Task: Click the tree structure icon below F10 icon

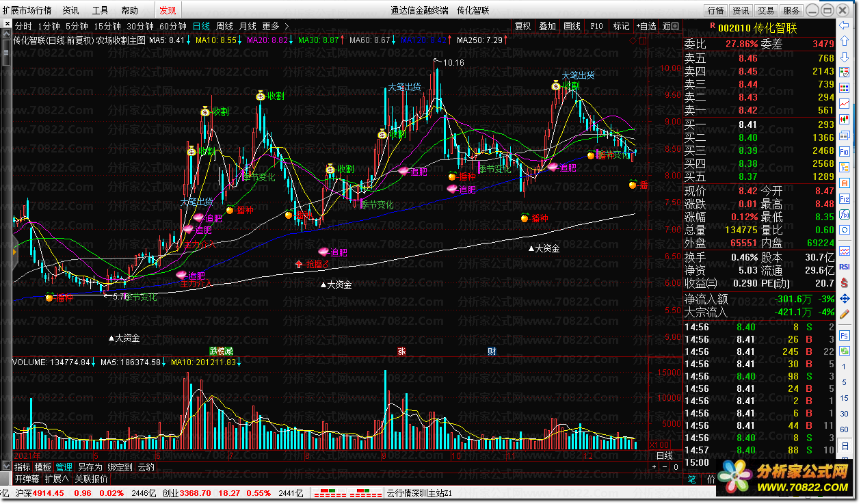Action: pyautogui.click(x=845, y=167)
